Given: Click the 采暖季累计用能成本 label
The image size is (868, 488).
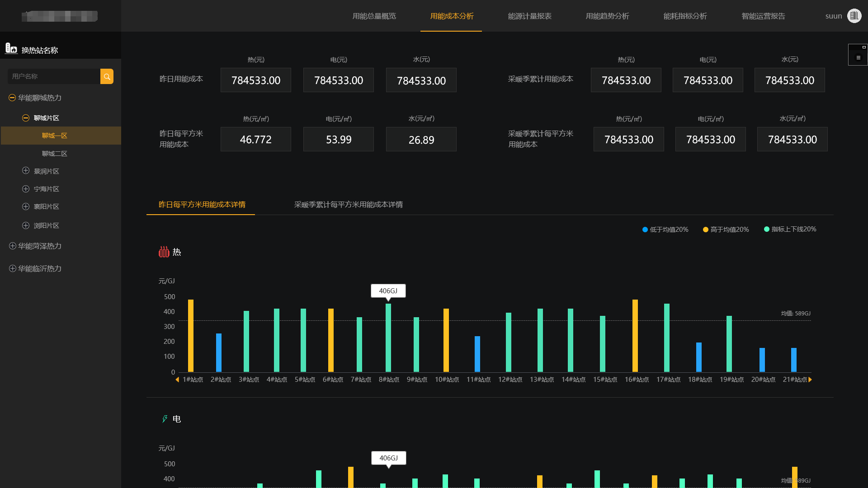Looking at the screenshot, I should coord(541,79).
